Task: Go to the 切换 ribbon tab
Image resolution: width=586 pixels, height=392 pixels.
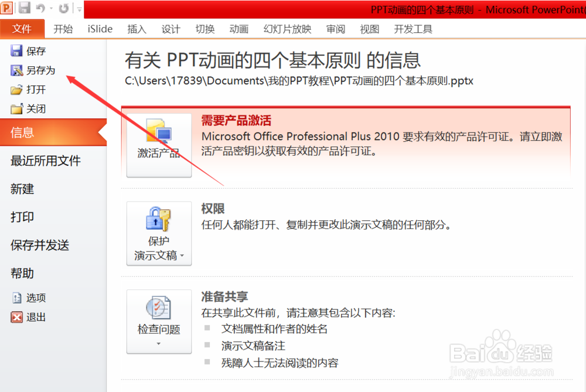Action: (x=205, y=29)
